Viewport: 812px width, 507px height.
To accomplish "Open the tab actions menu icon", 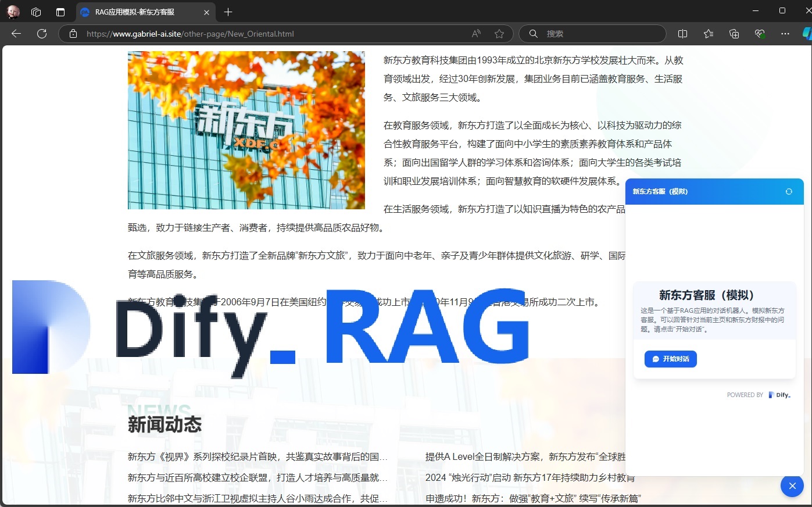I will (x=60, y=12).
